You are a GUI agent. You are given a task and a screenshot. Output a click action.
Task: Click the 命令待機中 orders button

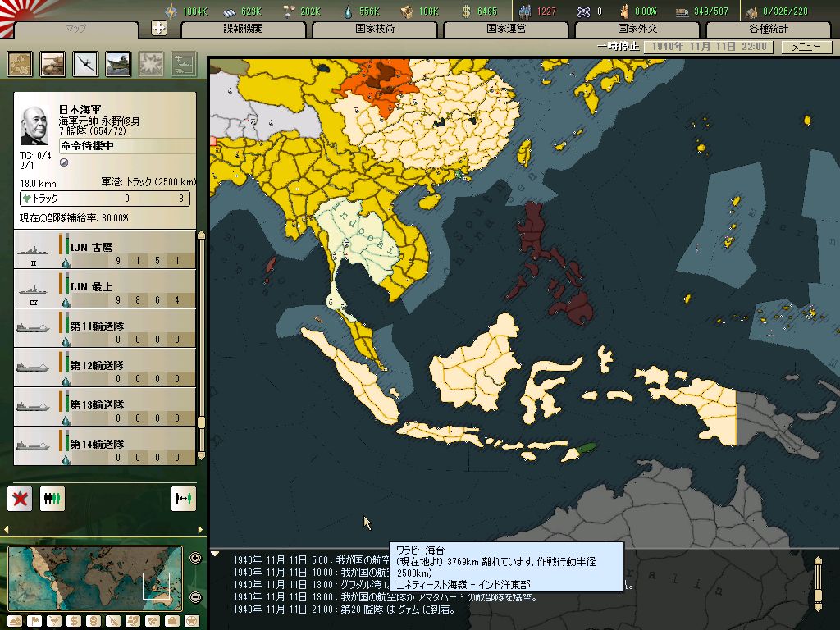(x=127, y=146)
